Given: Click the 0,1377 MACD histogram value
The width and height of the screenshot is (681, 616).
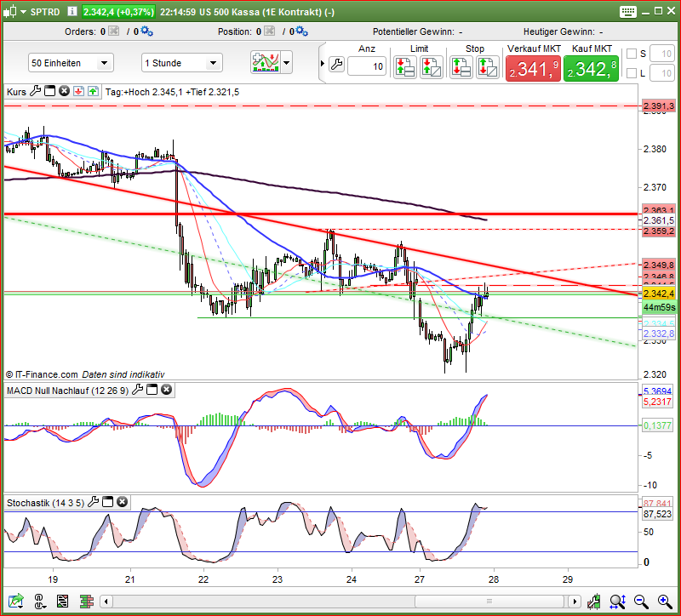Looking at the screenshot, I should (x=657, y=426).
